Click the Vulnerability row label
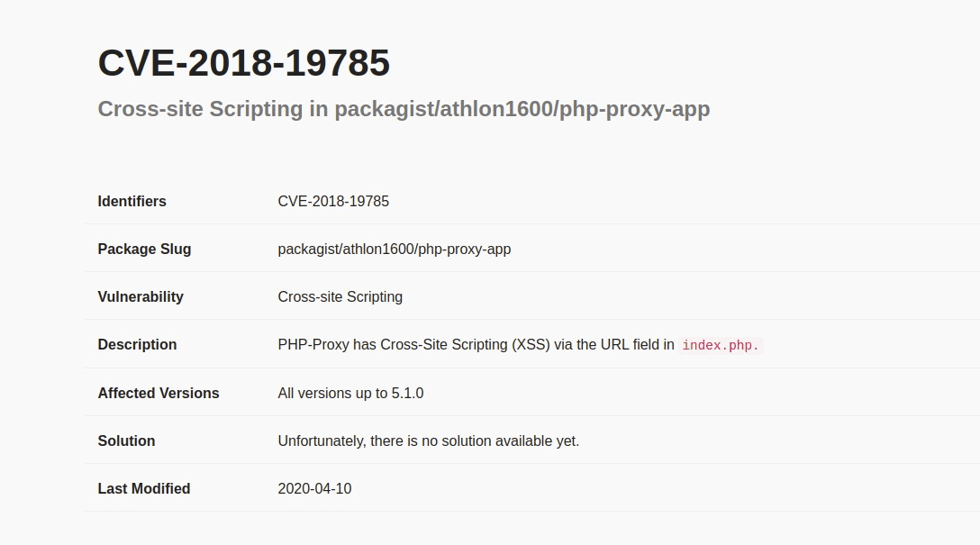The height and width of the screenshot is (545, 980). [141, 296]
